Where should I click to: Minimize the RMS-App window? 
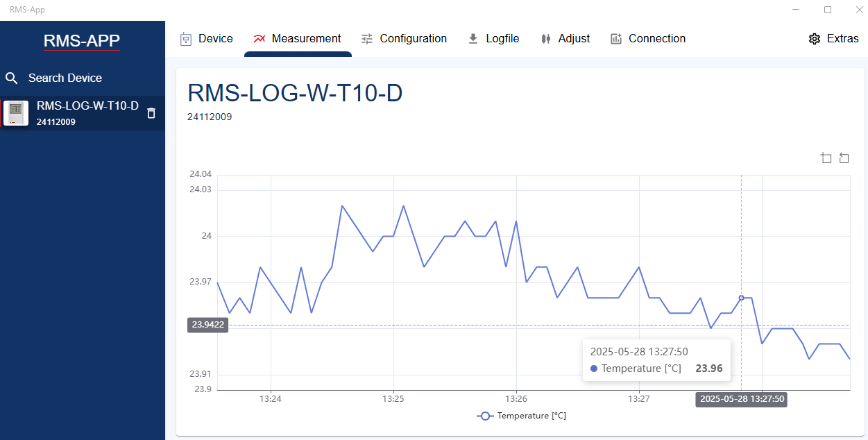point(796,10)
